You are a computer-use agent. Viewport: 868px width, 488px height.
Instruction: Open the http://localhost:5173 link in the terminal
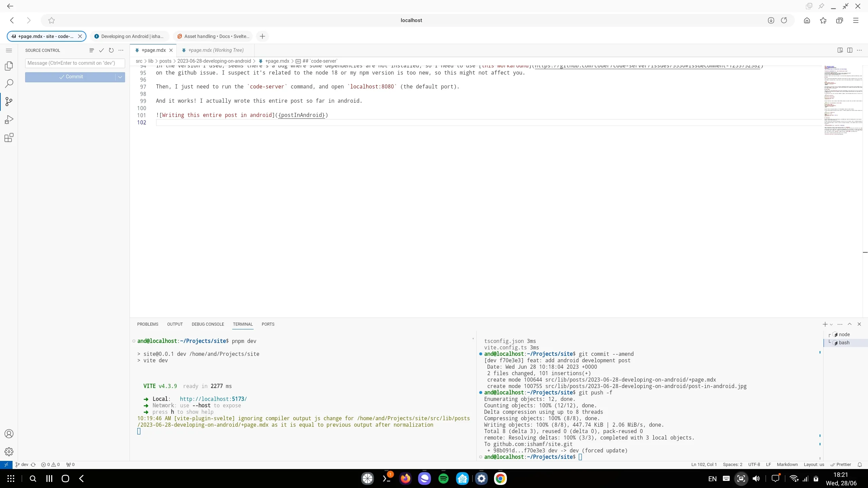[x=213, y=399]
